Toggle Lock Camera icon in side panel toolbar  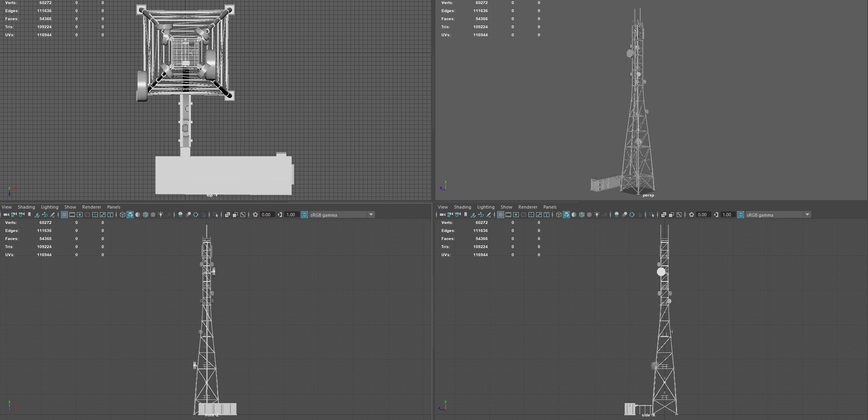click(x=450, y=215)
